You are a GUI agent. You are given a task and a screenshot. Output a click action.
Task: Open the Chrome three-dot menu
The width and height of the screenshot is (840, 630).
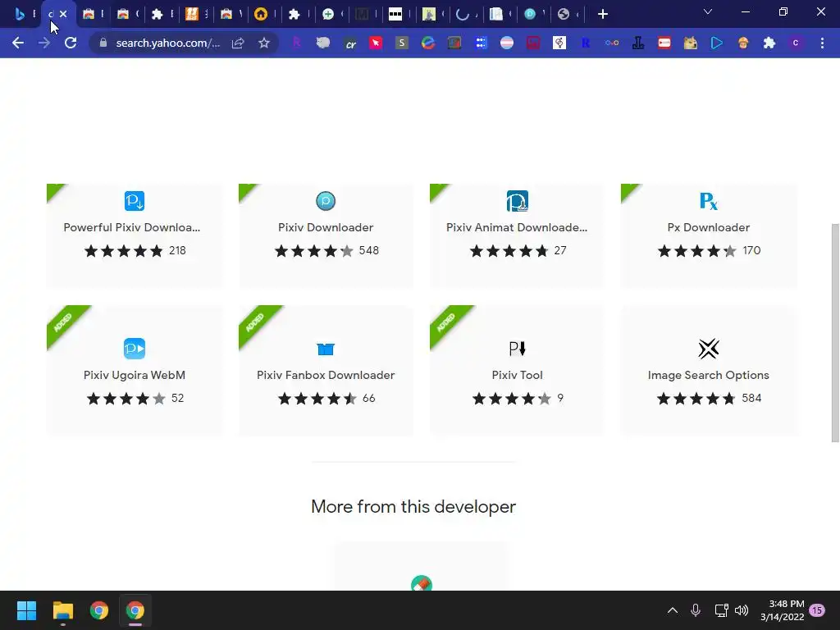click(822, 43)
